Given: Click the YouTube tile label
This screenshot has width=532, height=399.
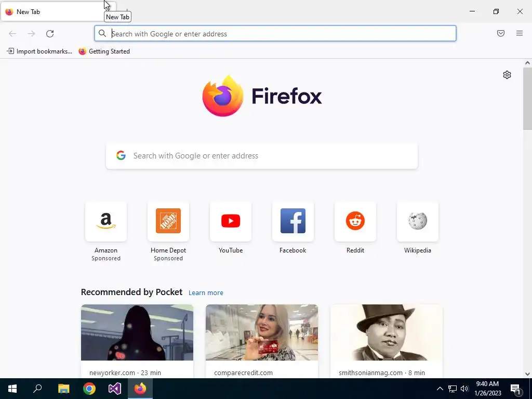Looking at the screenshot, I should (x=231, y=250).
